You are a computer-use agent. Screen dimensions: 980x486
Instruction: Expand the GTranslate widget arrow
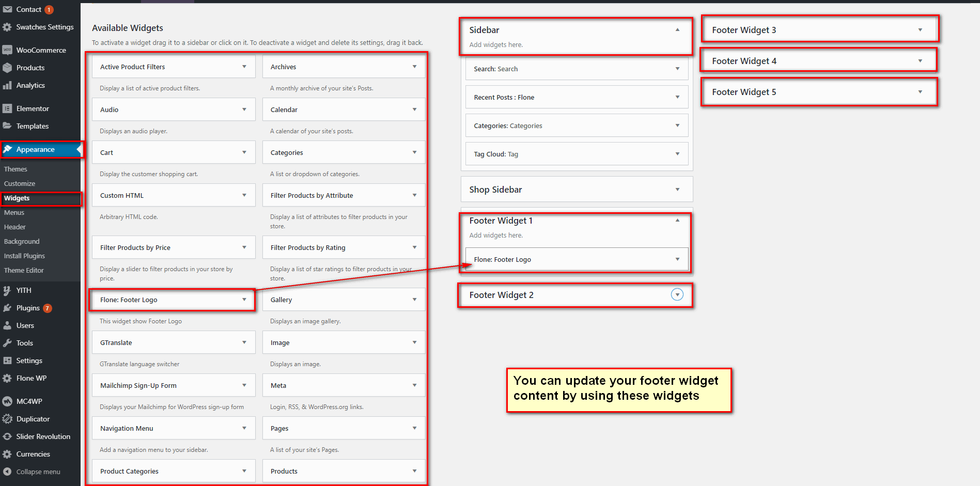(244, 342)
